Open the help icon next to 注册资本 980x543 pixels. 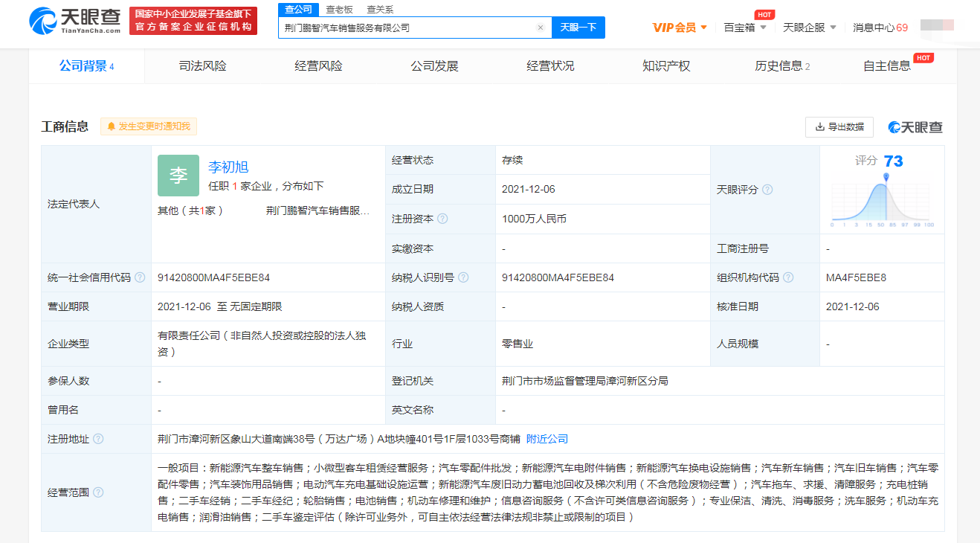[x=443, y=219]
